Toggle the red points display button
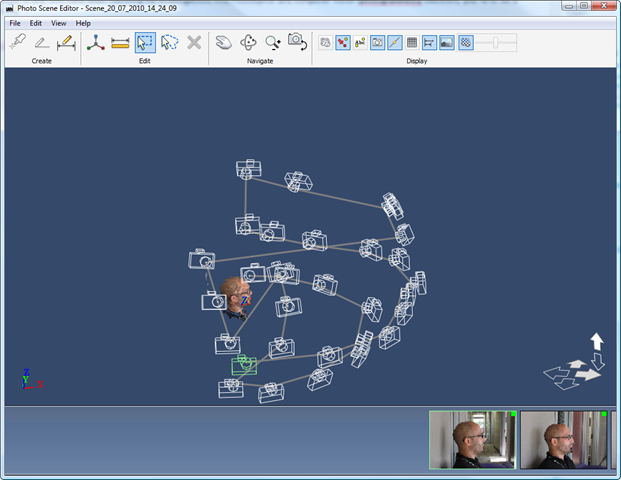 pyautogui.click(x=343, y=43)
